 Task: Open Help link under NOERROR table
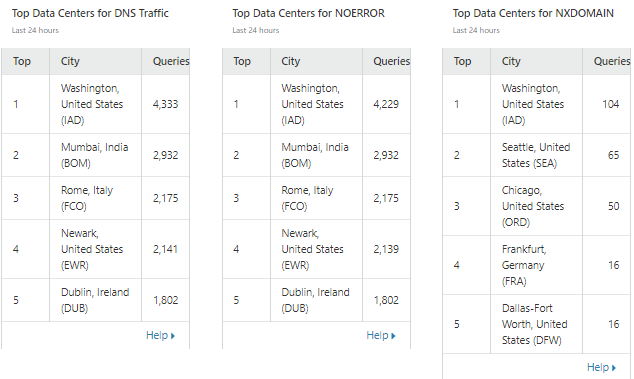tap(380, 335)
